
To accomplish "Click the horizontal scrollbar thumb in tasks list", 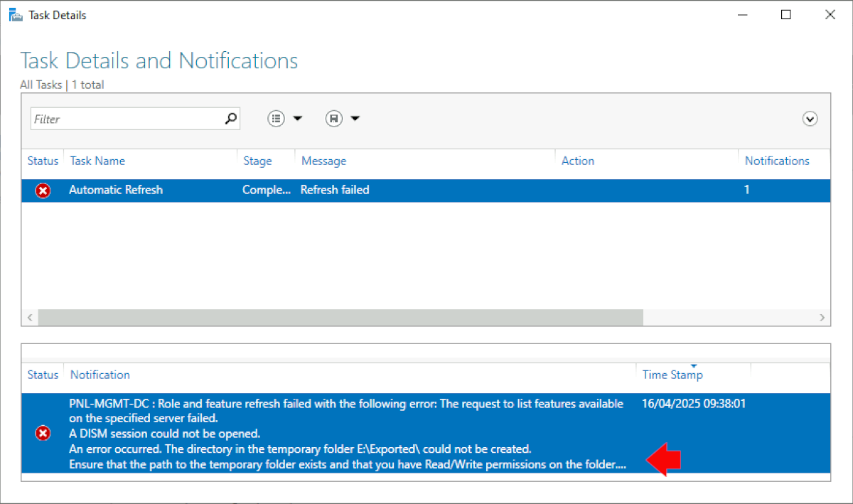I will [340, 317].
